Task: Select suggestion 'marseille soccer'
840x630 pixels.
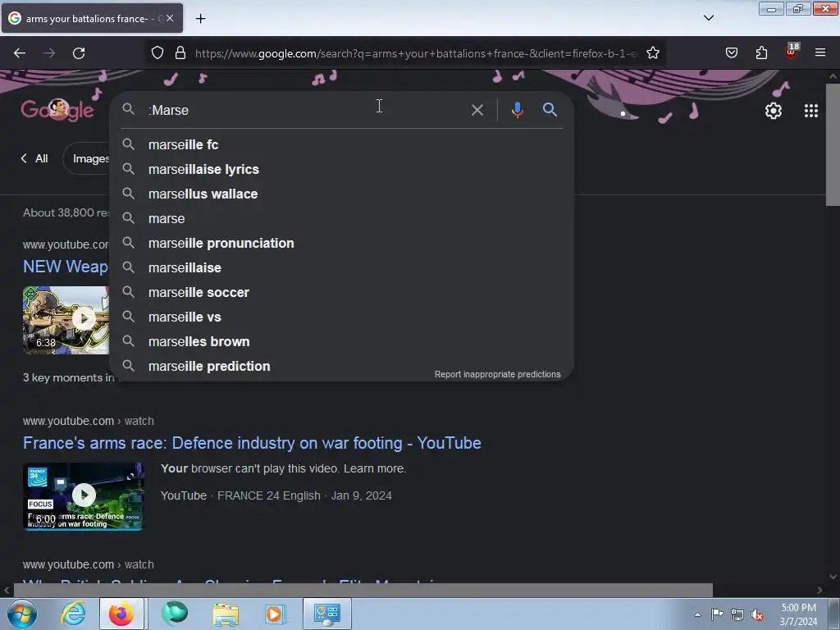Action: pyautogui.click(x=342, y=293)
